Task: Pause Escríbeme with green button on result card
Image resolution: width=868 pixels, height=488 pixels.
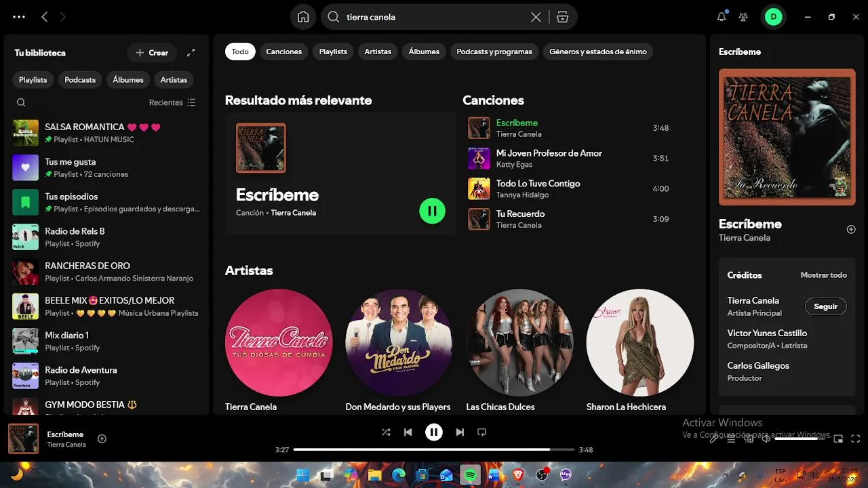Action: pyautogui.click(x=432, y=211)
